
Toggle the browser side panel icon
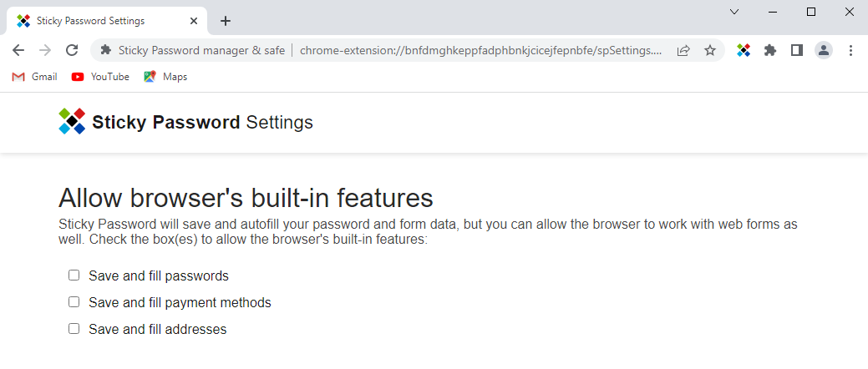[797, 50]
